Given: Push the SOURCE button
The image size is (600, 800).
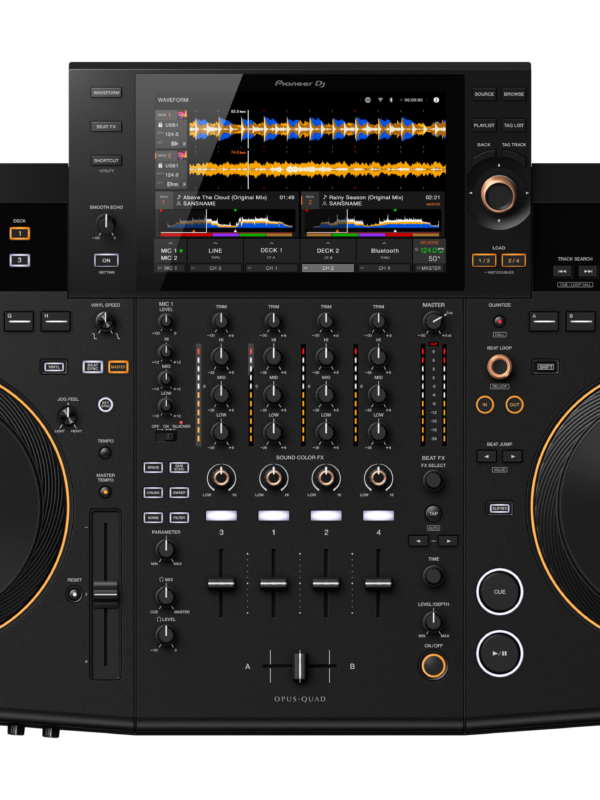Looking at the screenshot, I should (x=484, y=94).
